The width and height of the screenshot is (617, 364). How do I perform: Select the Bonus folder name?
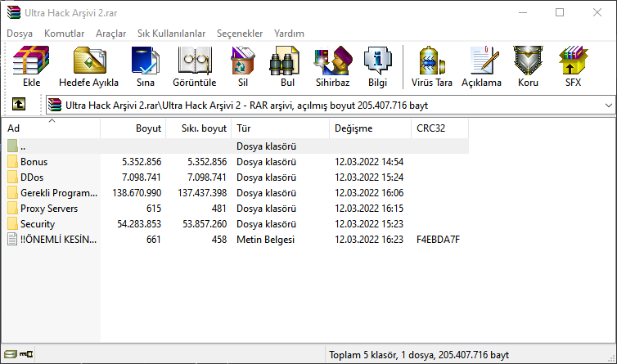tap(34, 162)
